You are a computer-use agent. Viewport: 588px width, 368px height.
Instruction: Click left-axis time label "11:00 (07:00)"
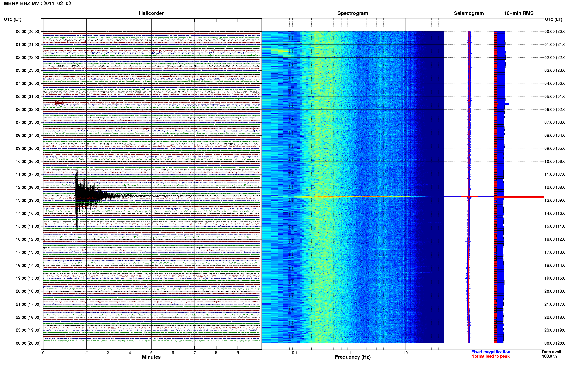point(28,174)
